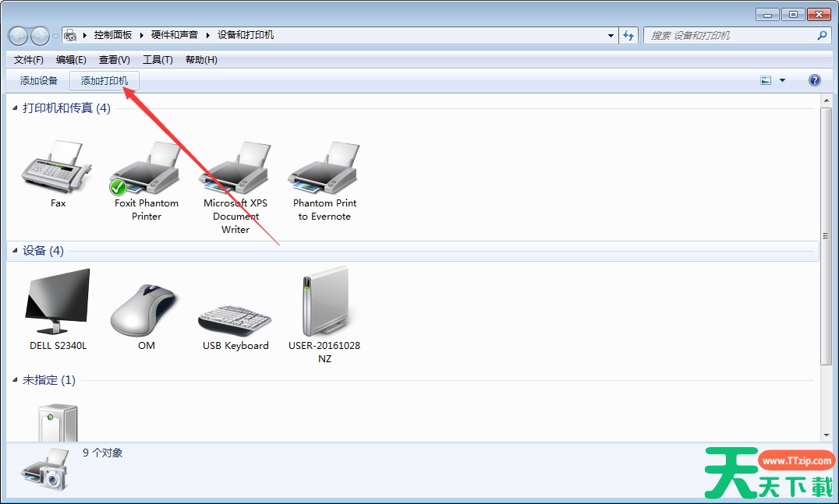Click the 添加打印机 button
839x504 pixels.
pyautogui.click(x=104, y=81)
